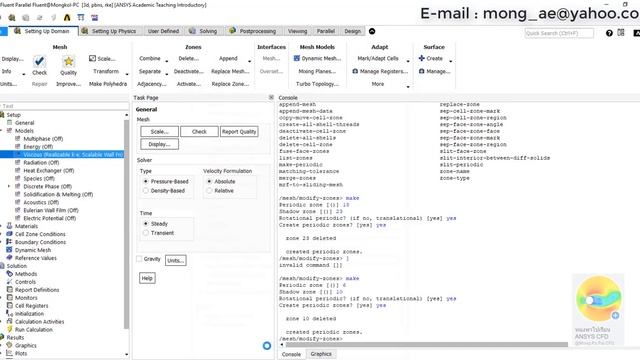Click the Display... button in Task Page
Image resolution: width=640 pixels, height=360 pixels.
point(159,144)
